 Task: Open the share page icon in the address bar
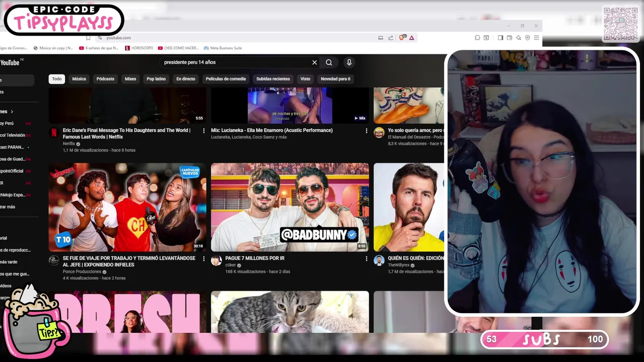(x=390, y=38)
